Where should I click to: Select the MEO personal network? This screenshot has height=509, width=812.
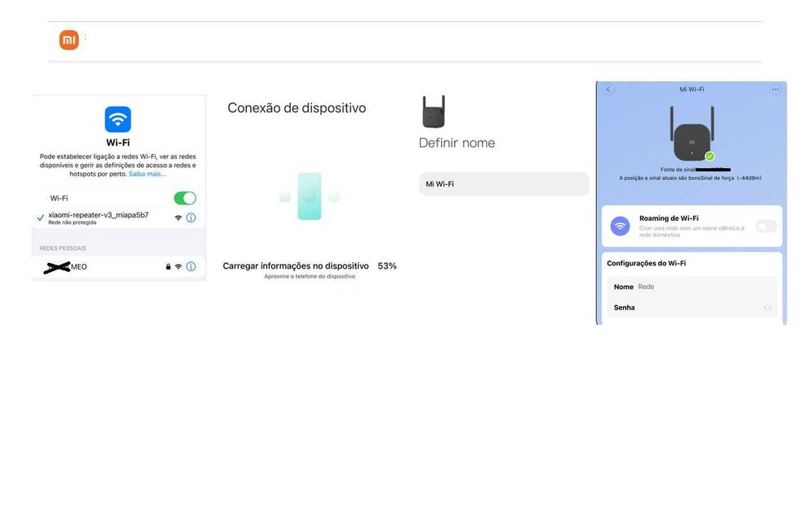pyautogui.click(x=118, y=266)
